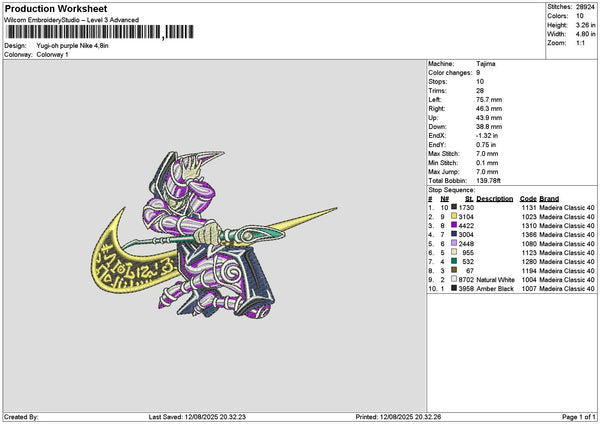Click the Right value "46.3 mm"
Viewport: 600px width, 424px height.
[x=489, y=109]
